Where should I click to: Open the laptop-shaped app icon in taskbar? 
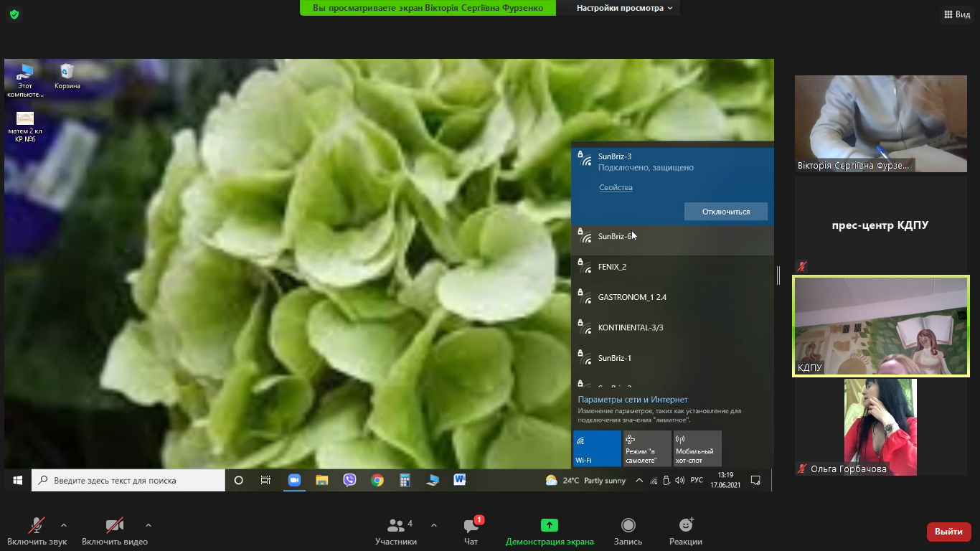pos(433,481)
